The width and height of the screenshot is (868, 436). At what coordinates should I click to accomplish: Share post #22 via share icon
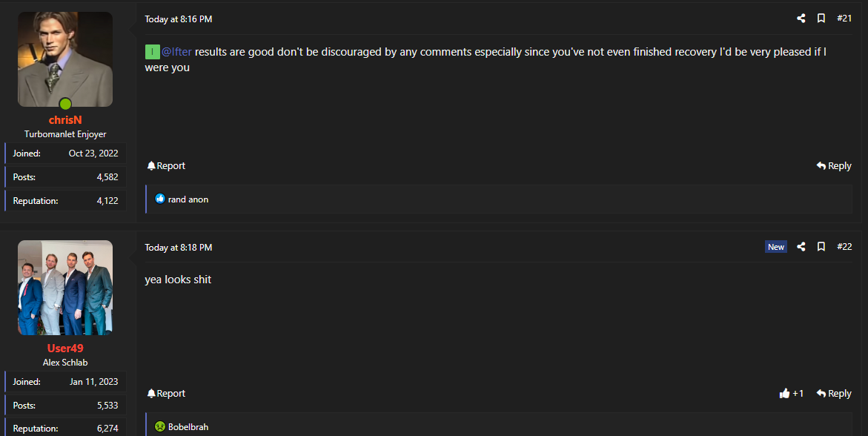[801, 247]
